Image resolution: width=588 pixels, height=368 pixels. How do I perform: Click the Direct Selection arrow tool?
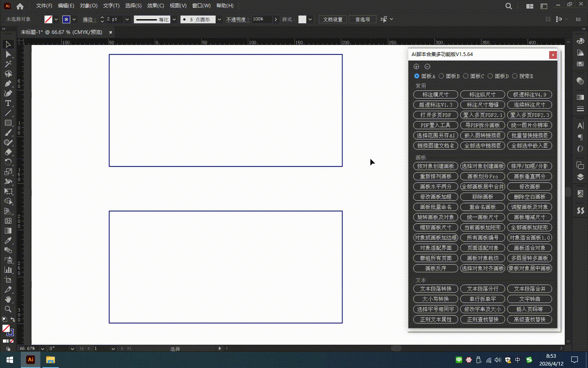pos(8,54)
